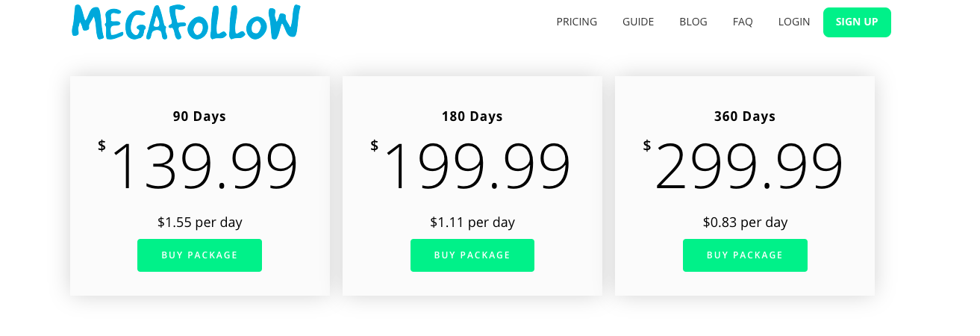
Task: Buy the 90 Days package
Action: coord(199,255)
